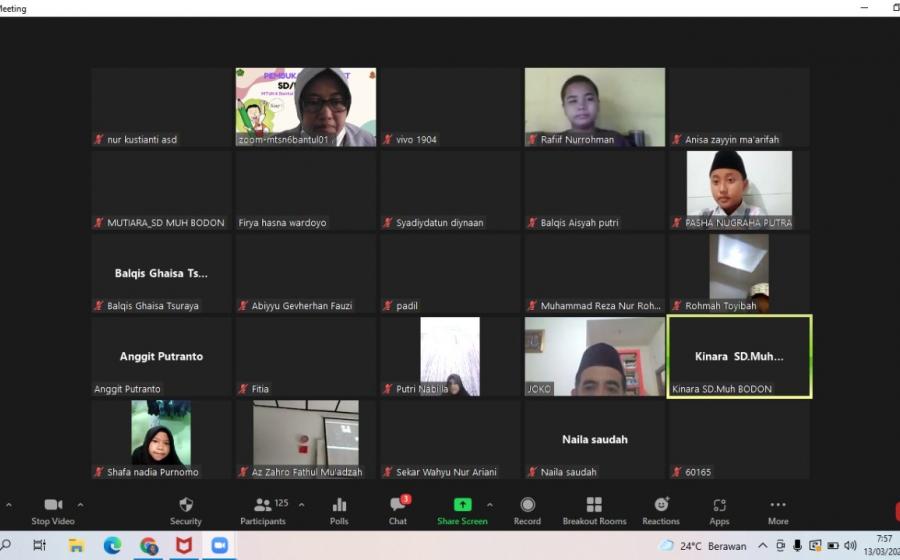Open Breakout Rooms
Image resolution: width=900 pixels, height=560 pixels.
click(x=594, y=505)
